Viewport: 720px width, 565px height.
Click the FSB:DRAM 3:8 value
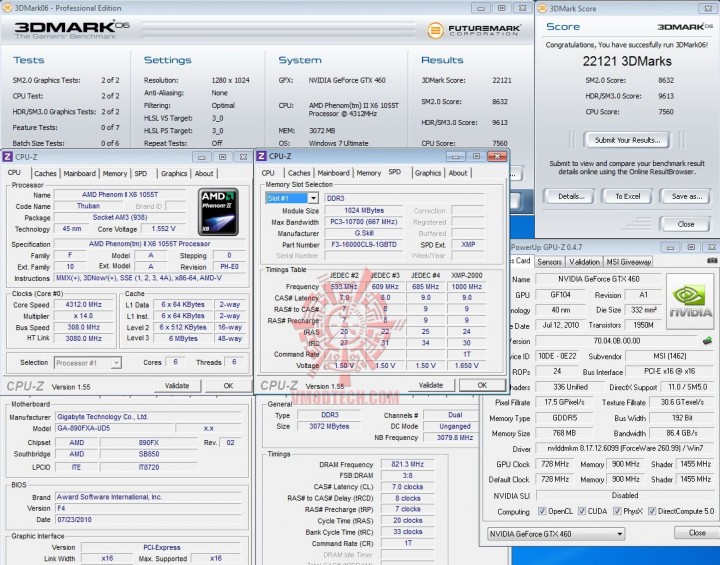point(407,475)
